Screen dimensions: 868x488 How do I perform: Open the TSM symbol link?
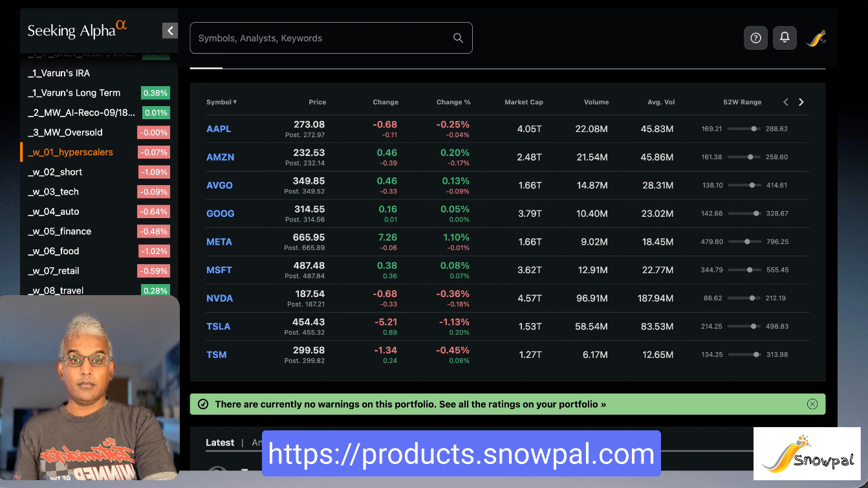pos(217,355)
